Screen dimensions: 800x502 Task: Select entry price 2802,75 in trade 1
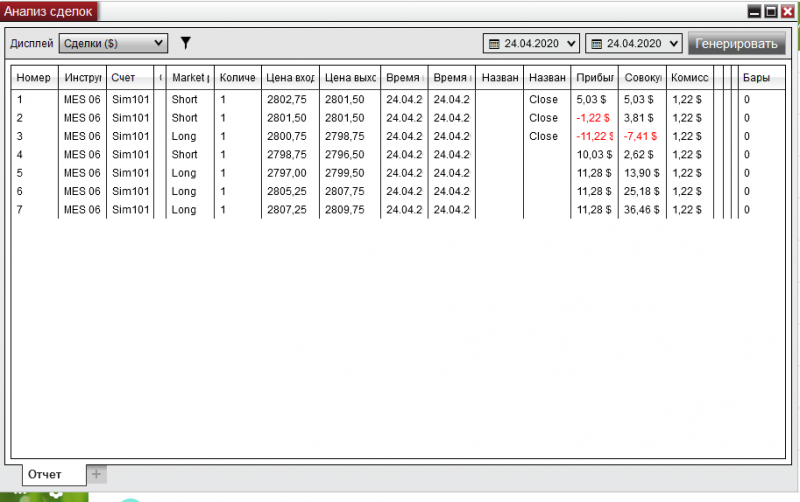(x=287, y=99)
